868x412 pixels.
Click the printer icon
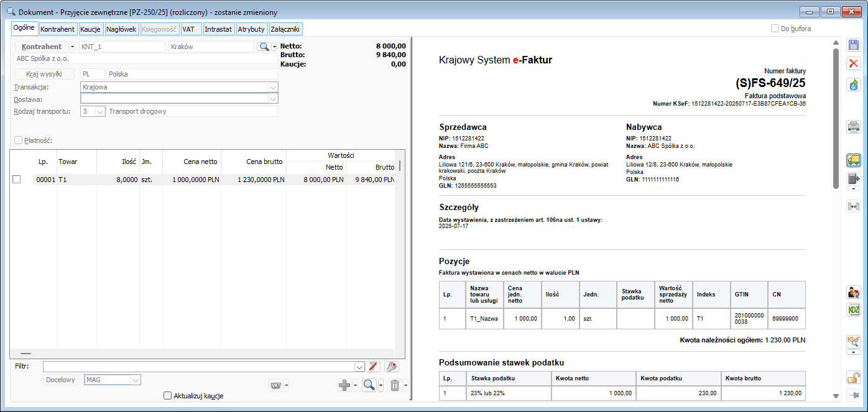point(854,127)
